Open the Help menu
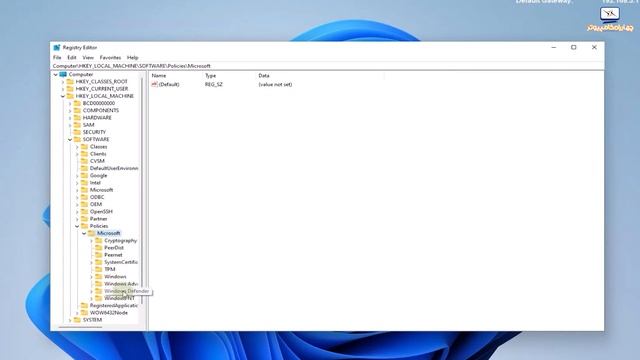 tap(133, 58)
